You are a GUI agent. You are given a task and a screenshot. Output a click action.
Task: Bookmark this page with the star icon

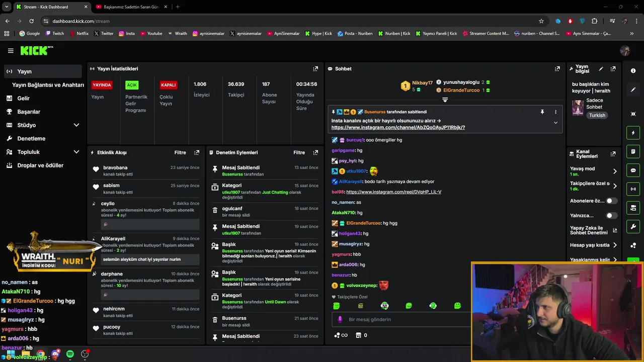coord(541,21)
